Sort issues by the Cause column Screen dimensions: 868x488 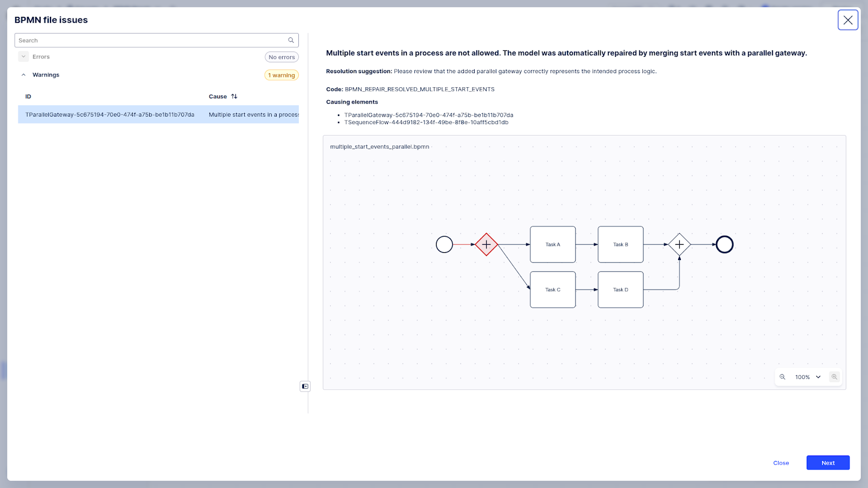pyautogui.click(x=234, y=97)
